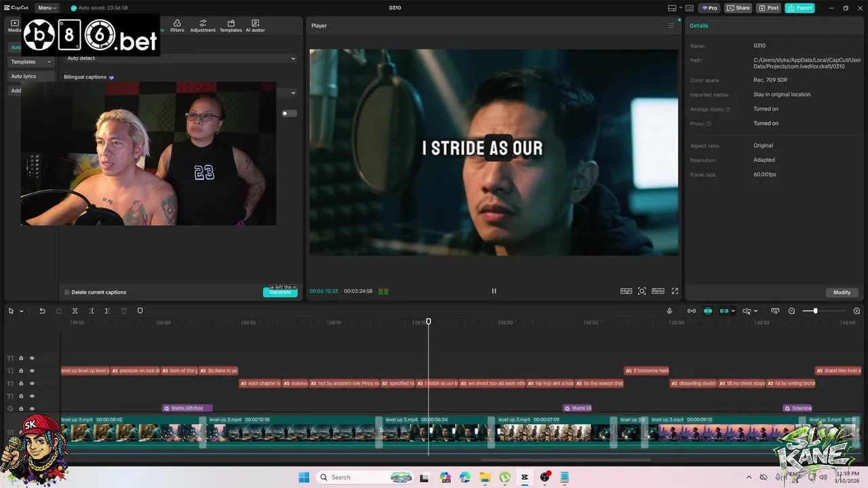Delete left of playhead icon
This screenshot has width=868, height=488.
coord(92,311)
